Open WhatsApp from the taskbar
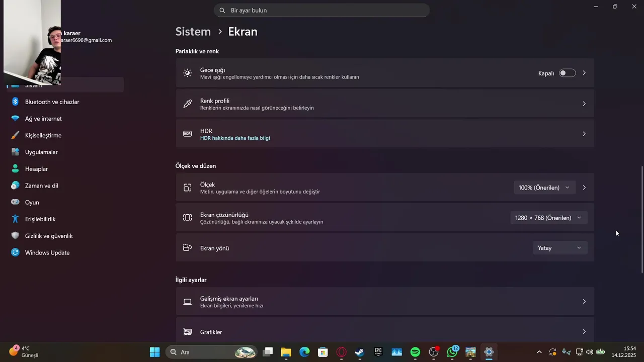The image size is (644, 362). [x=452, y=352]
